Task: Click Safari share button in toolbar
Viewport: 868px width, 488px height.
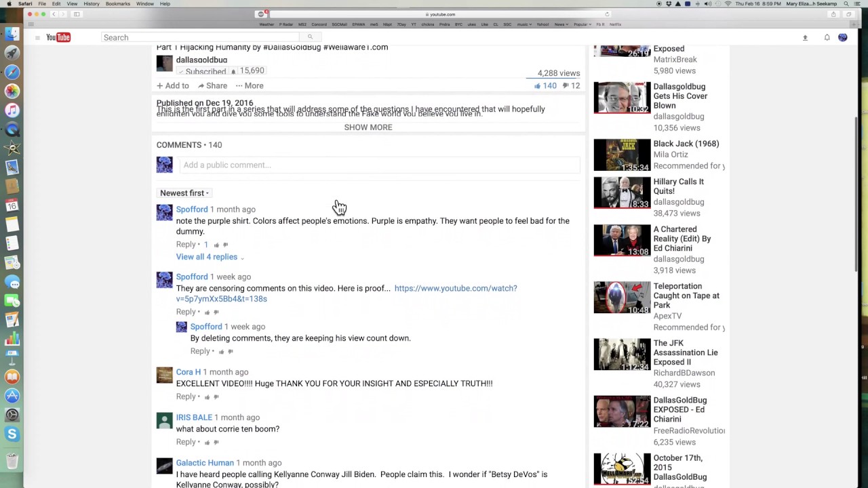Action: pyautogui.click(x=833, y=14)
